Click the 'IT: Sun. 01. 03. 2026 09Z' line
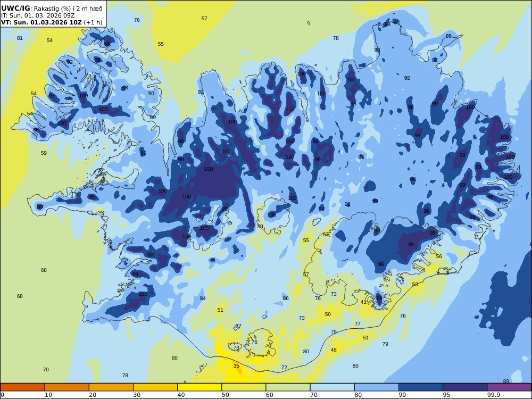532x399 pixels. click(x=38, y=15)
